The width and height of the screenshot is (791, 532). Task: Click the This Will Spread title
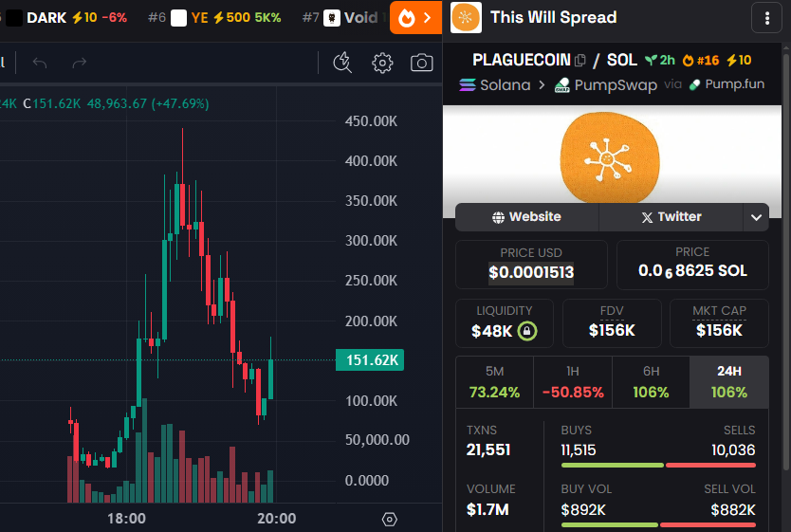pos(553,18)
